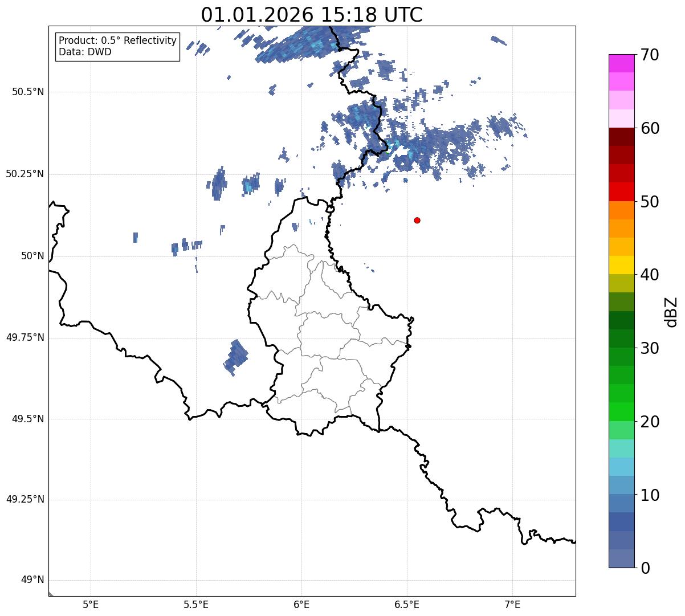This screenshot has height=616, width=685.
Task: Click the 5°E longitude label
Action: pos(91,604)
